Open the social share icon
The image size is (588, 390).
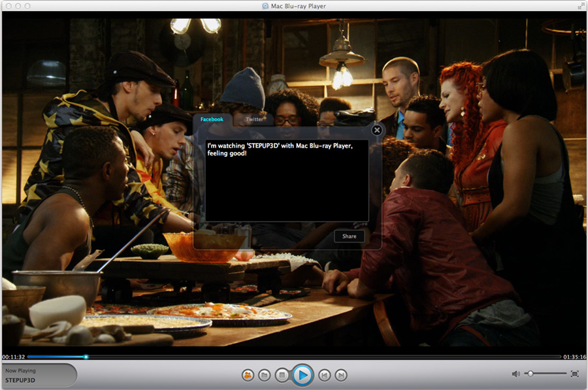point(248,375)
